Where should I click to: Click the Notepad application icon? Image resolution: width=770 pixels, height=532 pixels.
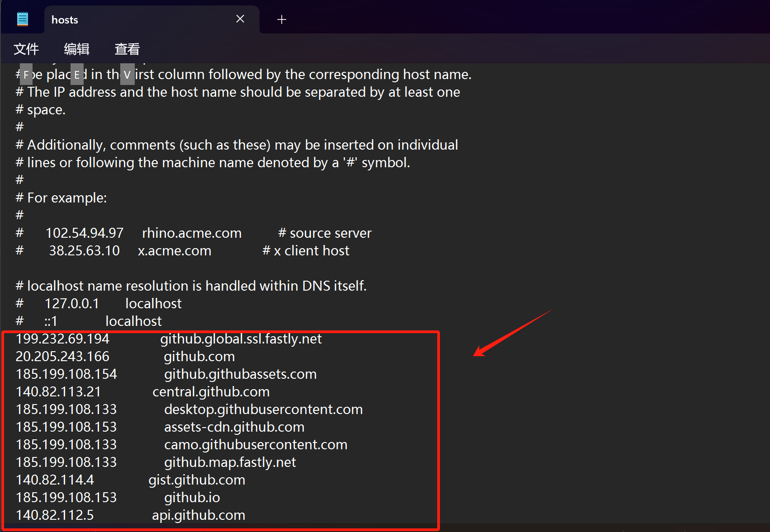click(x=22, y=18)
